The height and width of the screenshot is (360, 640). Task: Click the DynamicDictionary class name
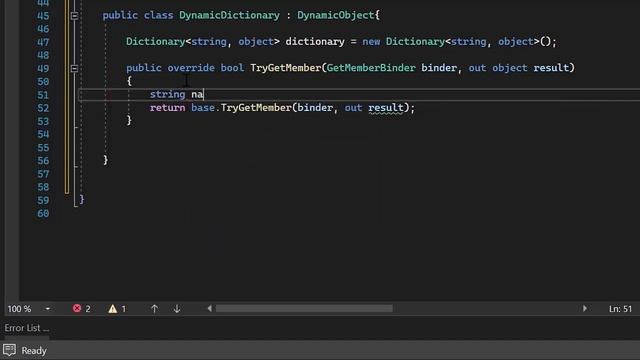(x=229, y=16)
